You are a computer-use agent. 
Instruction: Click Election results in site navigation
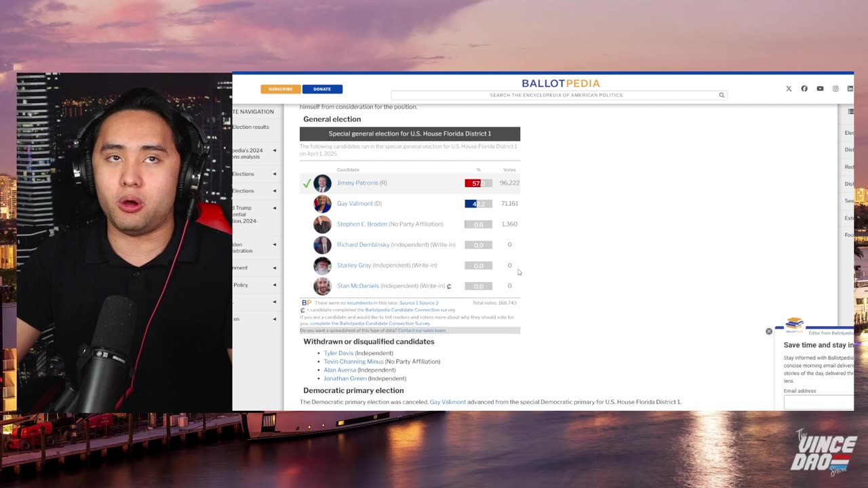pos(250,127)
